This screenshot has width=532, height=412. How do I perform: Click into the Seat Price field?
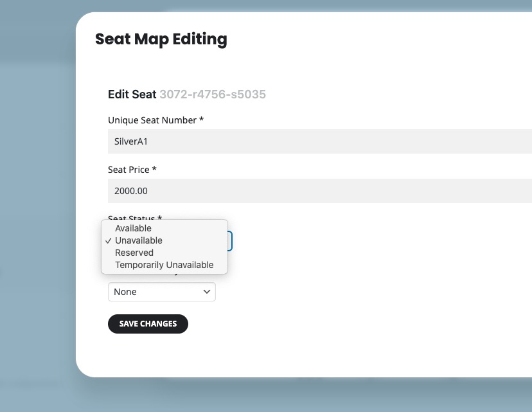320,191
